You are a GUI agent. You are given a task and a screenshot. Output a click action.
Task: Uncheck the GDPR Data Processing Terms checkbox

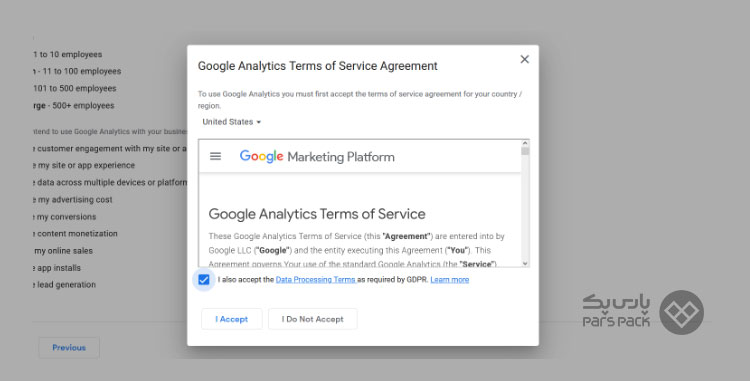204,280
